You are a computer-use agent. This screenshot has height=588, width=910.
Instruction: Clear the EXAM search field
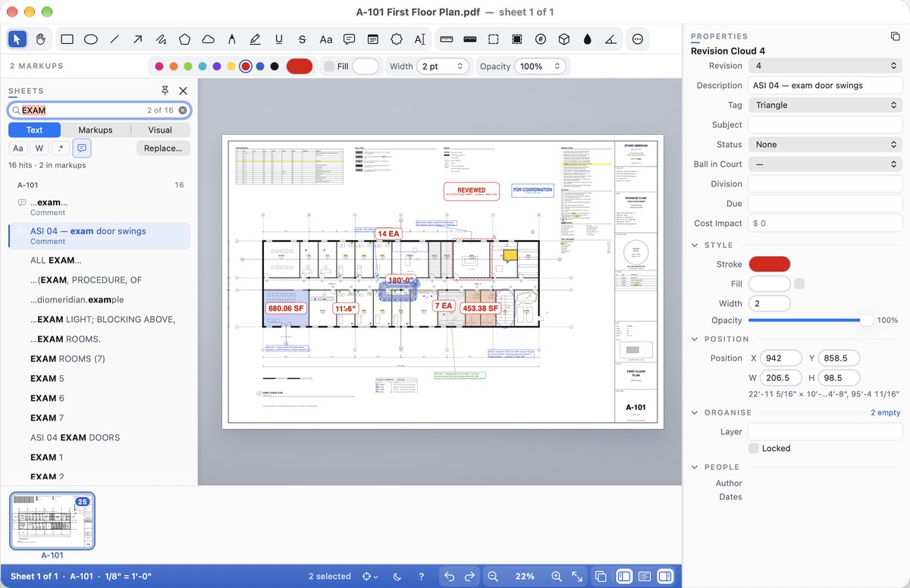click(x=183, y=111)
